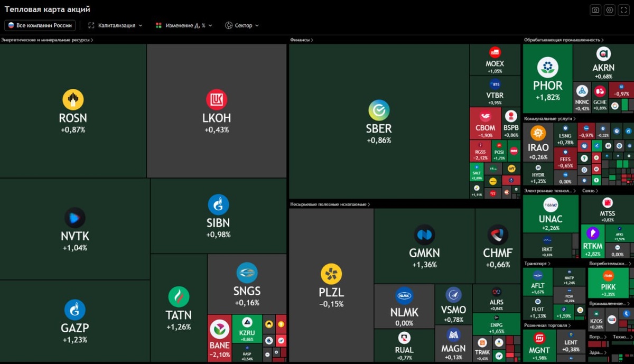Click the PLZL Polyus logo
Image resolution: width=634 pixels, height=364 pixels.
(331, 274)
